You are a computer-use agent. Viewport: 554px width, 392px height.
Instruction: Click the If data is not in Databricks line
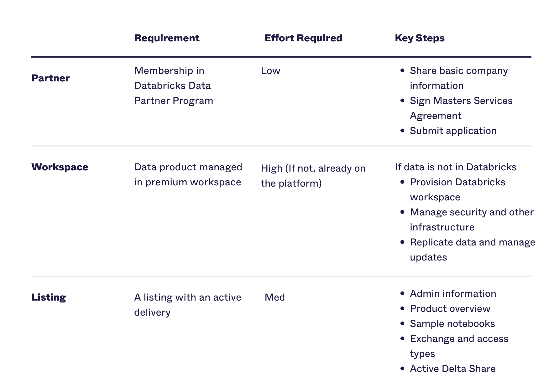tap(455, 167)
